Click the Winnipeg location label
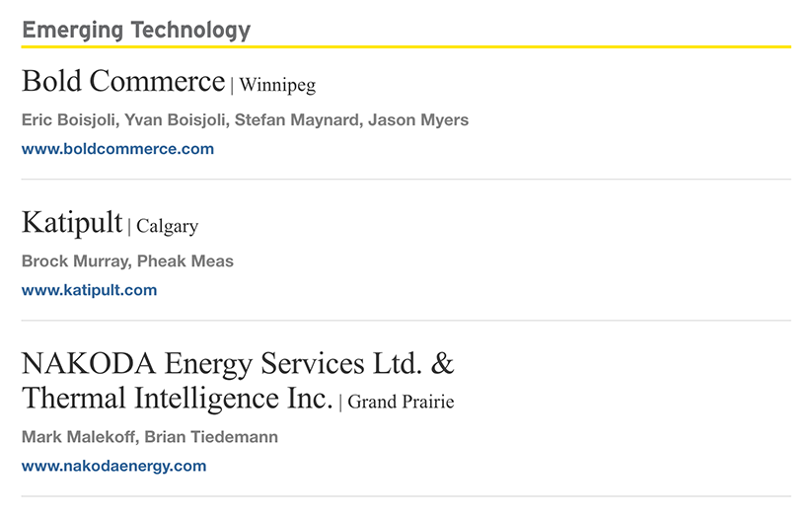The image size is (812, 517). [x=277, y=85]
